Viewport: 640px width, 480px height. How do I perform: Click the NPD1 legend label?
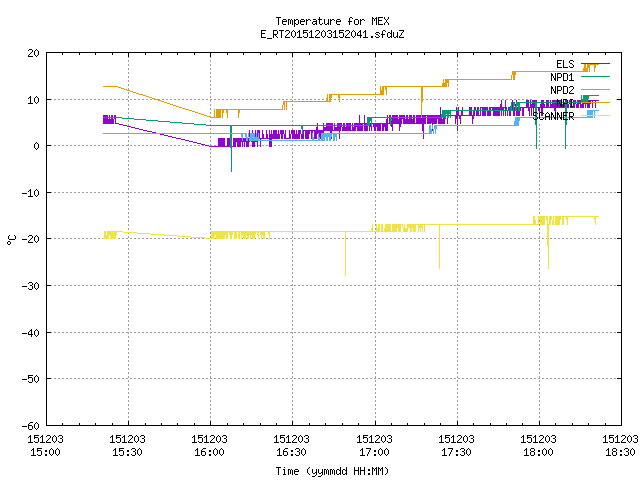tap(562, 77)
